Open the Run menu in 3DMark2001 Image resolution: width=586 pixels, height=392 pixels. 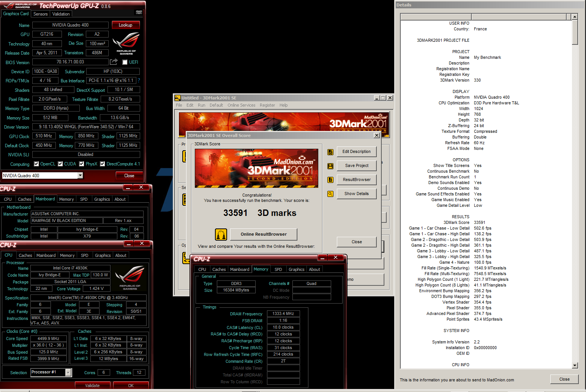click(x=201, y=105)
